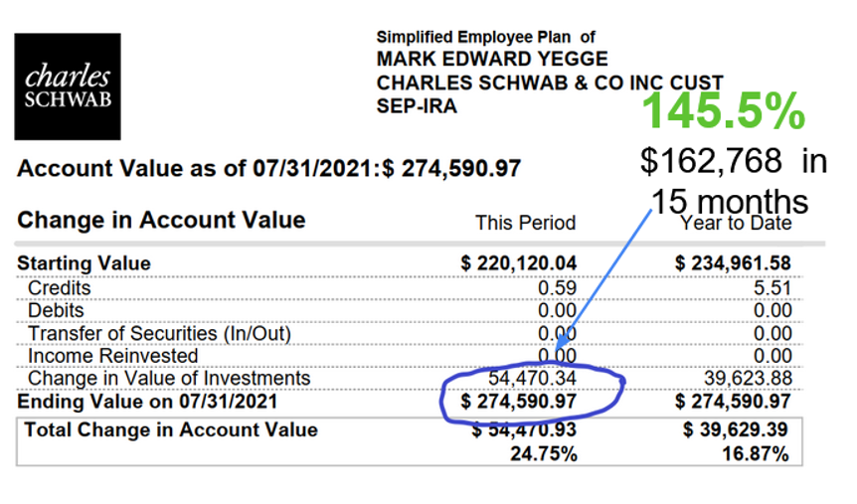Screen dimensions: 857x504
Task: Select the This Period column header
Action: pyautogui.click(x=525, y=223)
